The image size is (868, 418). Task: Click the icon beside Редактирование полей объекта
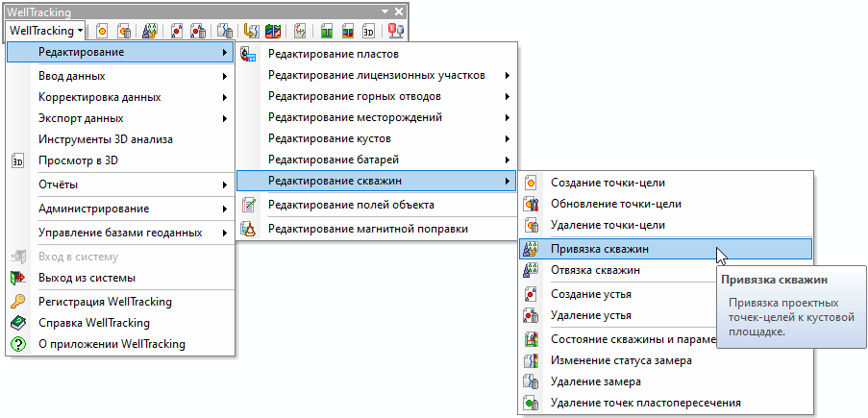[249, 205]
